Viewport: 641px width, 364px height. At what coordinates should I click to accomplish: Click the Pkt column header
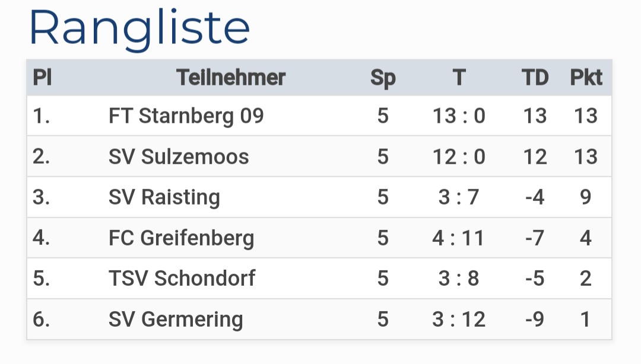(586, 78)
